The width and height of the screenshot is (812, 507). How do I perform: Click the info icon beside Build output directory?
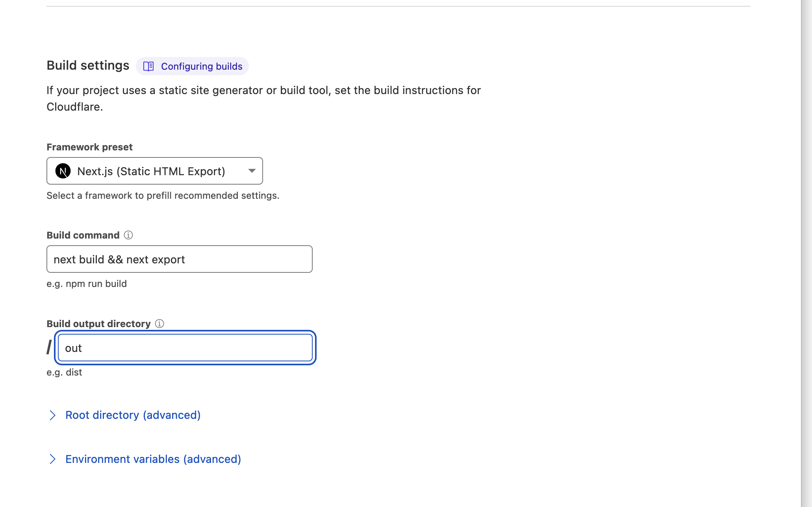pyautogui.click(x=159, y=324)
